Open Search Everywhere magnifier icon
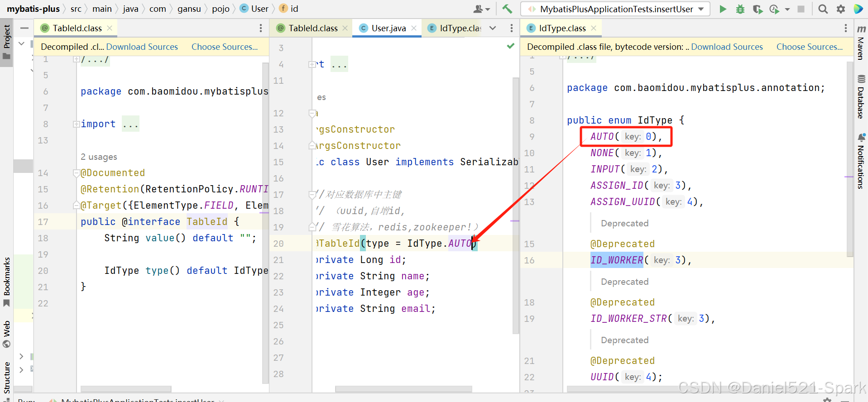This screenshot has width=868, height=402. (823, 9)
